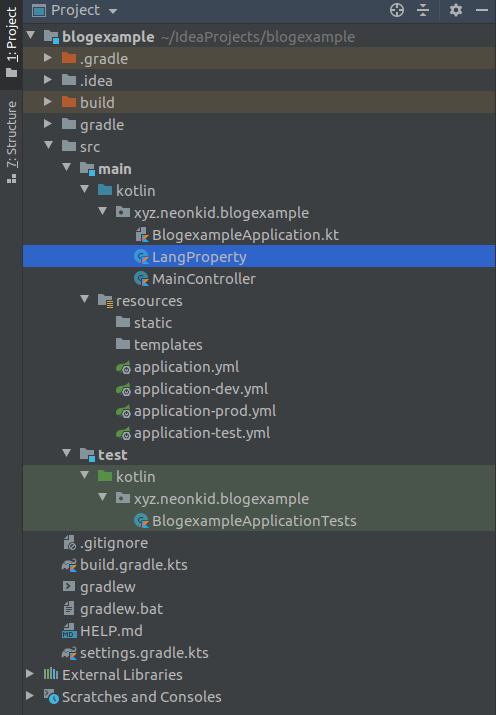The image size is (496, 715).
Task: Click the locate/scroll-from-source crosshair icon
Action: tap(397, 10)
